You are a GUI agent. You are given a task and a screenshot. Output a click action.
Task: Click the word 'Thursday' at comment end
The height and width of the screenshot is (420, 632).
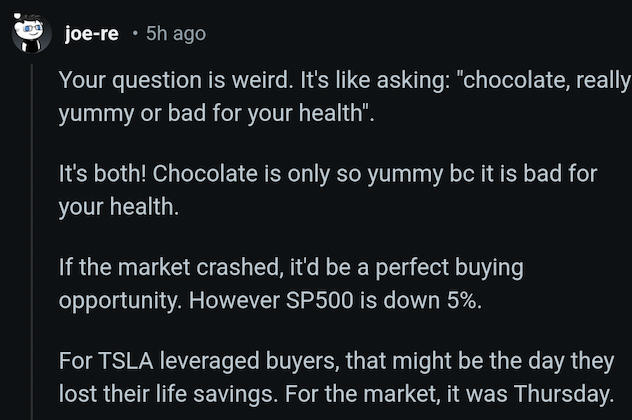563,394
